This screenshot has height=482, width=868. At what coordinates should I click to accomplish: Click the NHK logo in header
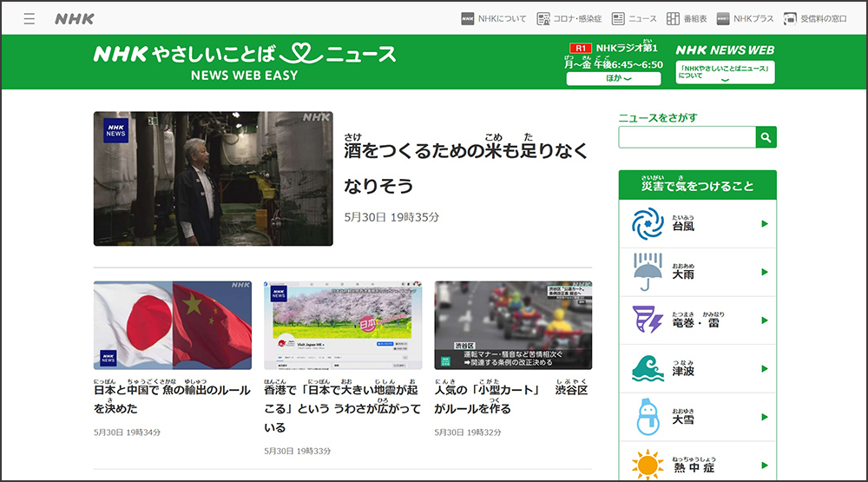75,19
